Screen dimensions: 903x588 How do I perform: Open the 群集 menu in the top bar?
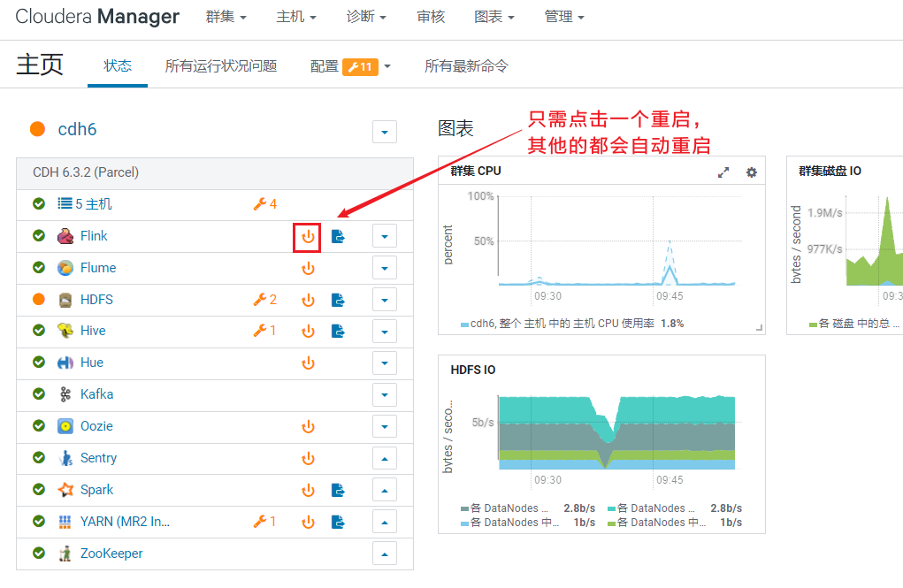click(226, 17)
